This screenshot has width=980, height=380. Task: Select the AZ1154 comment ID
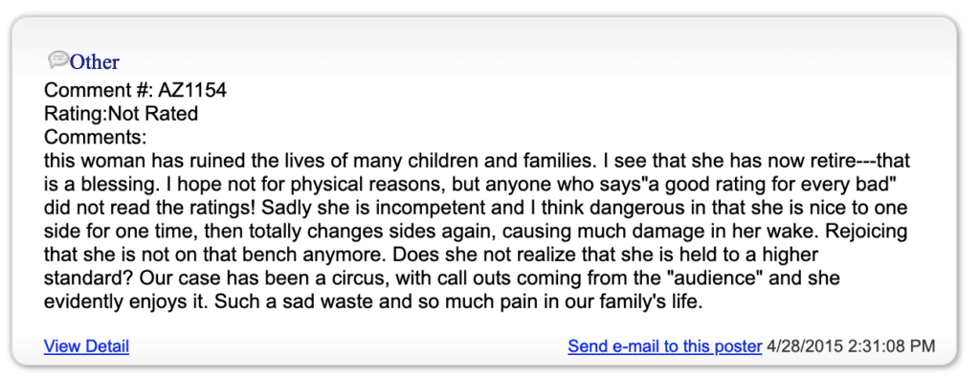click(191, 91)
